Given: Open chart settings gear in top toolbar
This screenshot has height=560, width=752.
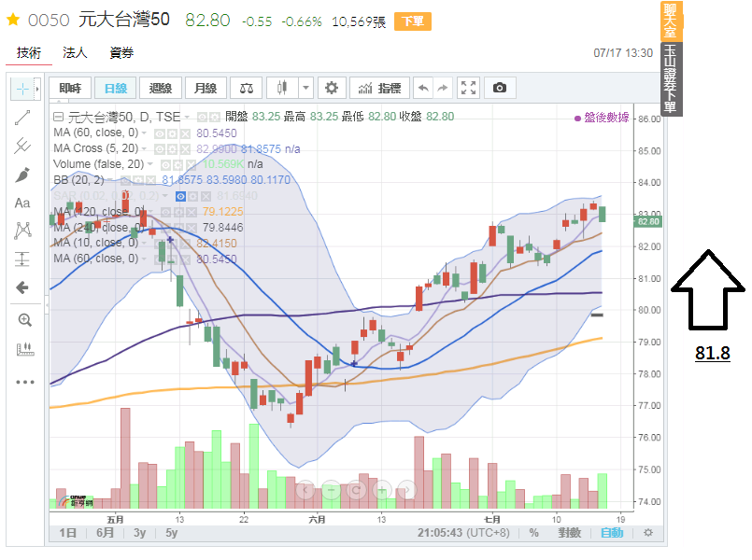Looking at the screenshot, I should click(332, 88).
